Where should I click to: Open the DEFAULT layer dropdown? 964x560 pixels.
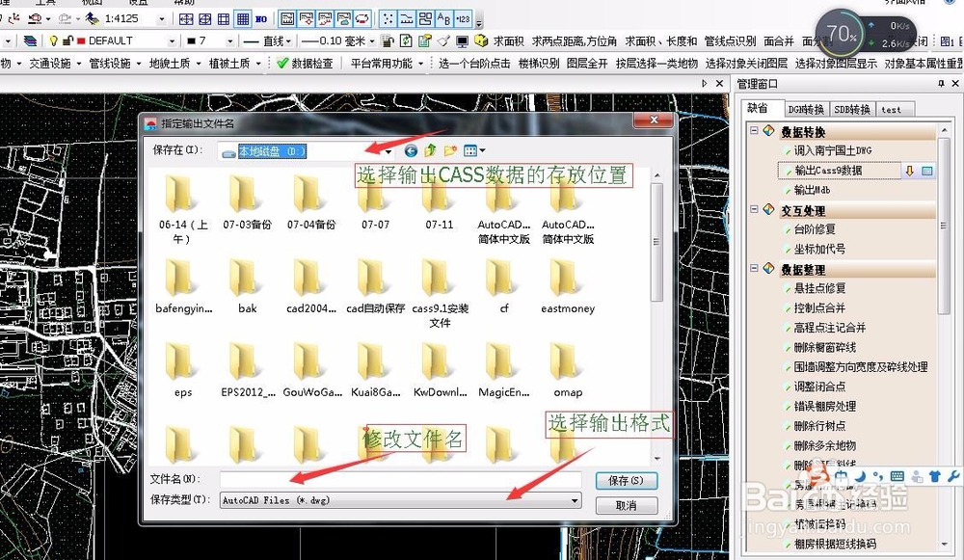point(171,40)
